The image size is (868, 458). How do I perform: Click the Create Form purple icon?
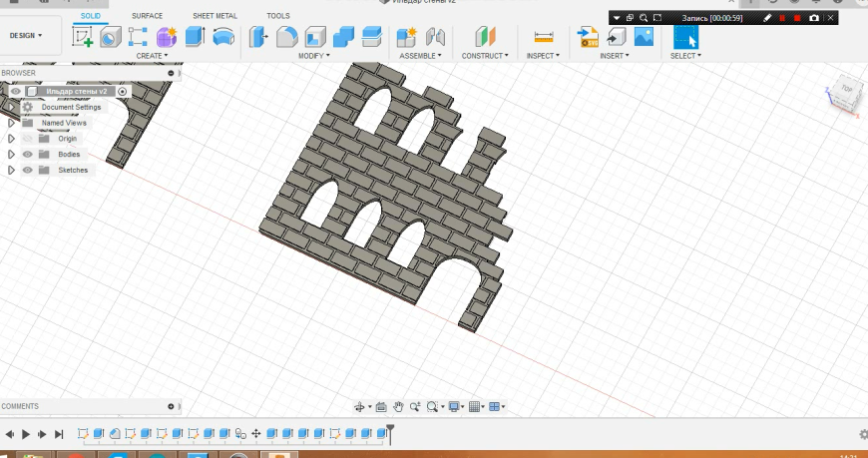(x=167, y=37)
